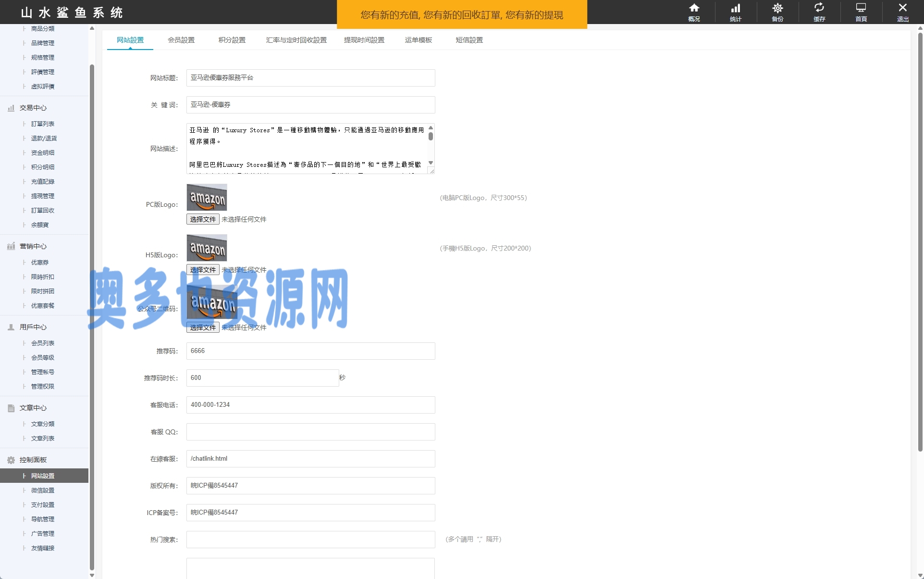Expand the 用戶中心 sidebar section
924x579 pixels.
[x=33, y=327]
